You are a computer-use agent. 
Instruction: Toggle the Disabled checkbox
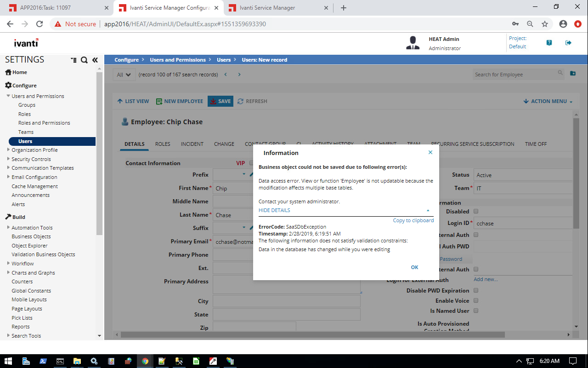coord(476,212)
